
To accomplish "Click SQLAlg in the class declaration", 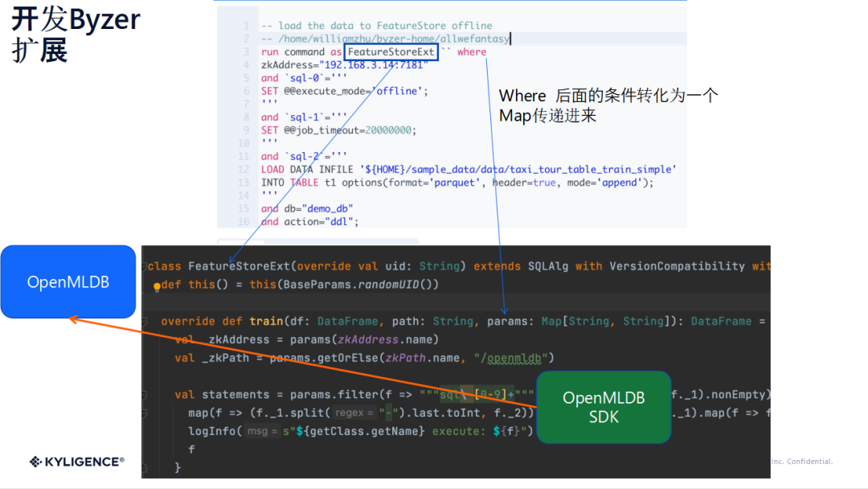I will click(x=548, y=266).
